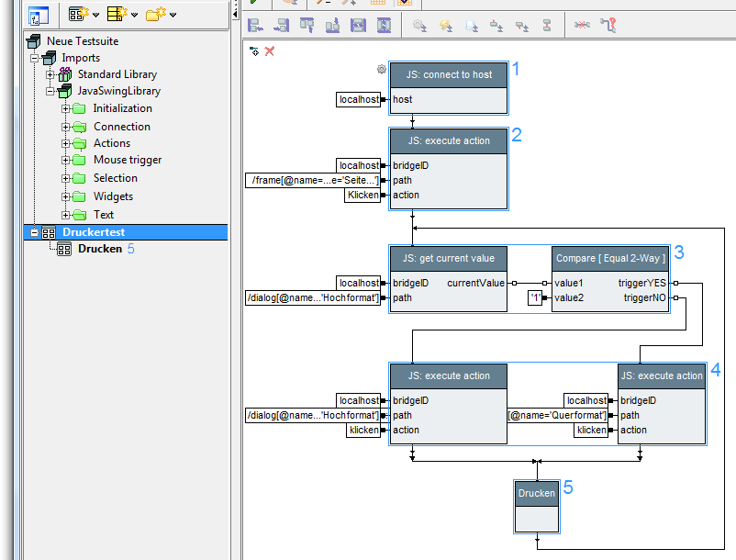736x560 pixels.
Task: Open the yellow new-folder dropdown arrow
Action: tap(173, 15)
